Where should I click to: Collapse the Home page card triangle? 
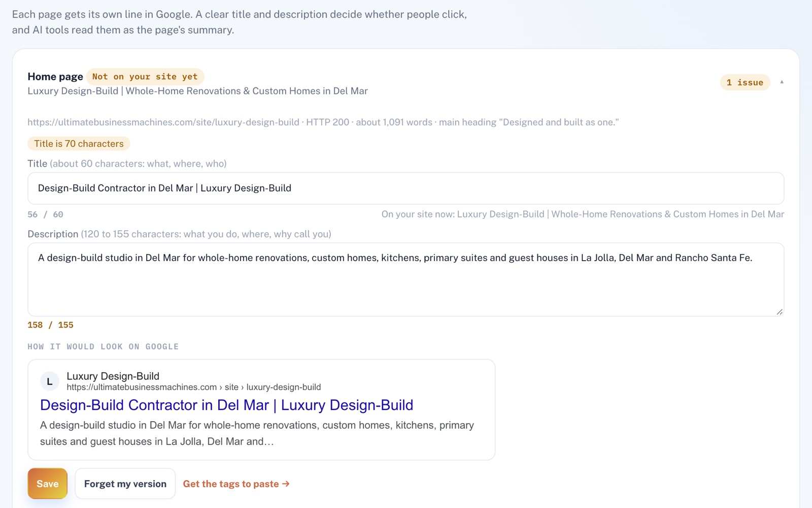(x=782, y=82)
